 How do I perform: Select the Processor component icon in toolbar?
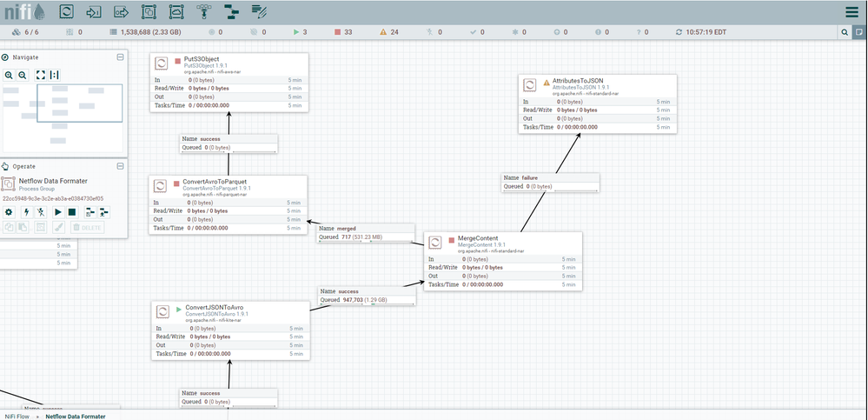[67, 12]
